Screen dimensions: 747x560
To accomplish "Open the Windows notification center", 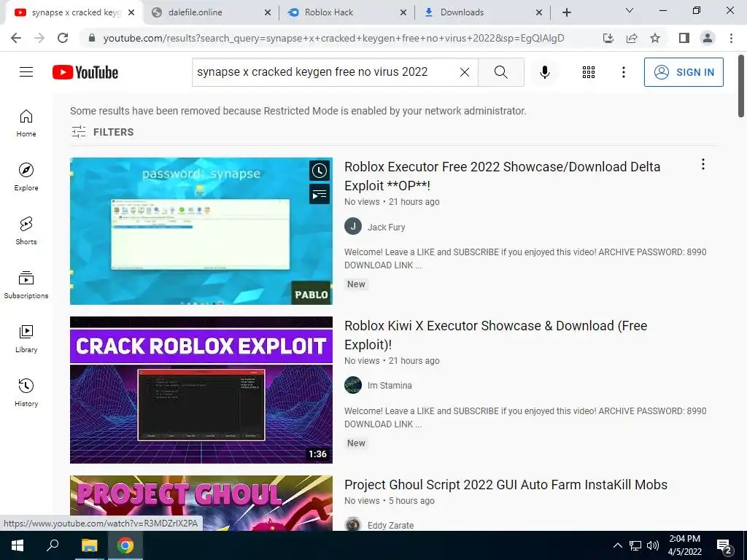I will 724,546.
